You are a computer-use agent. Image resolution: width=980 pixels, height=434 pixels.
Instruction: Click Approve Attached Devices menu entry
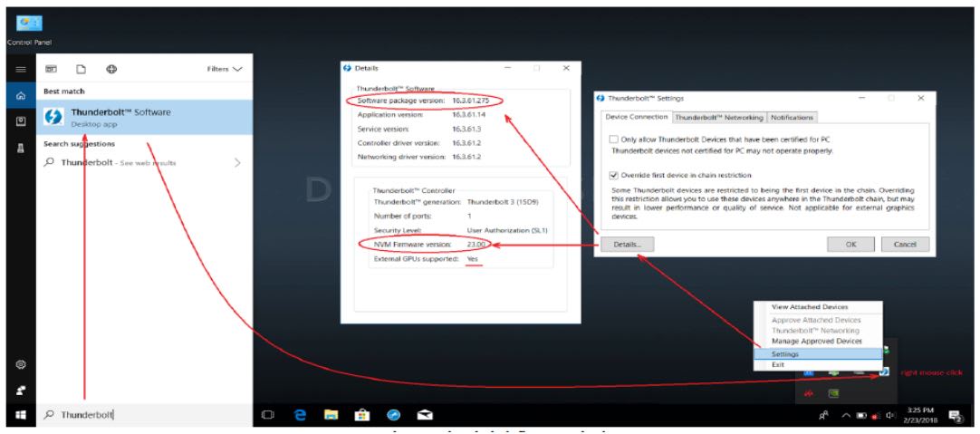coord(818,320)
